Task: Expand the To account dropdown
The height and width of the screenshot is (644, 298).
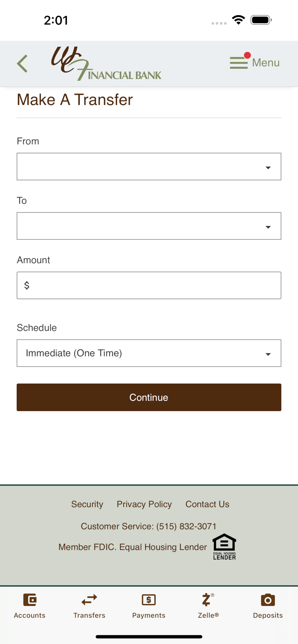Action: (x=149, y=226)
